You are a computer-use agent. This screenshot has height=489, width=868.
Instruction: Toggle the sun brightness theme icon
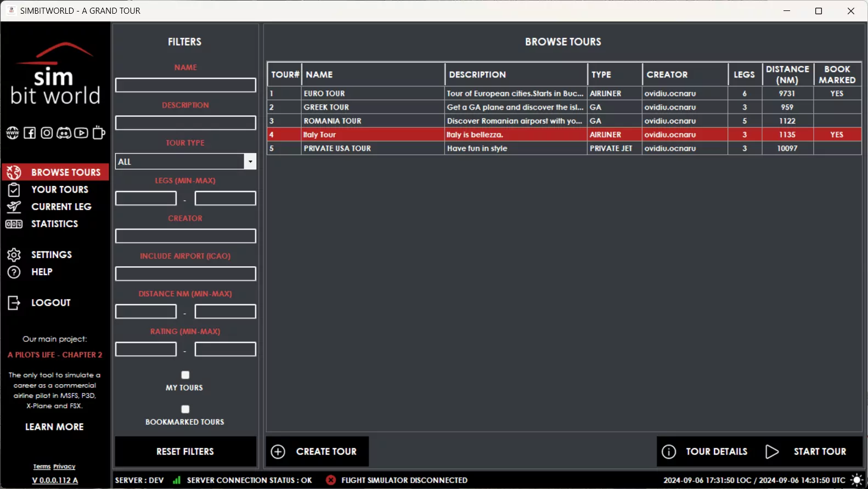[x=856, y=480]
